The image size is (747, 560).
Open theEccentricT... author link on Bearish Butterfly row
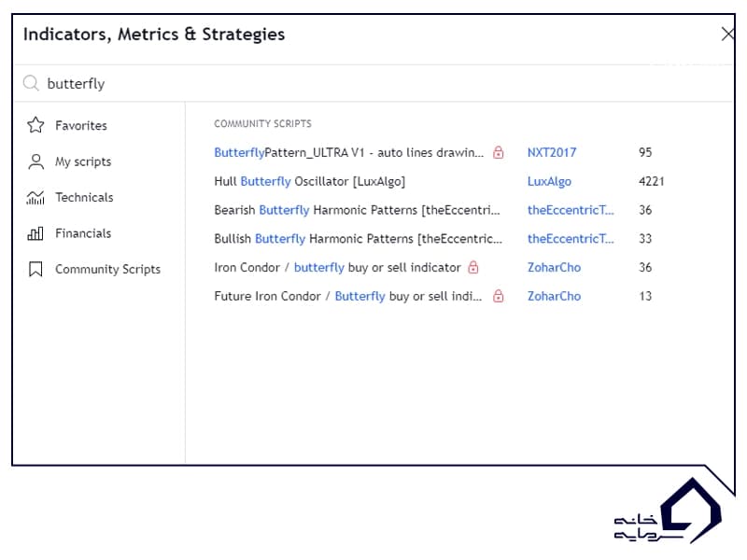571,210
